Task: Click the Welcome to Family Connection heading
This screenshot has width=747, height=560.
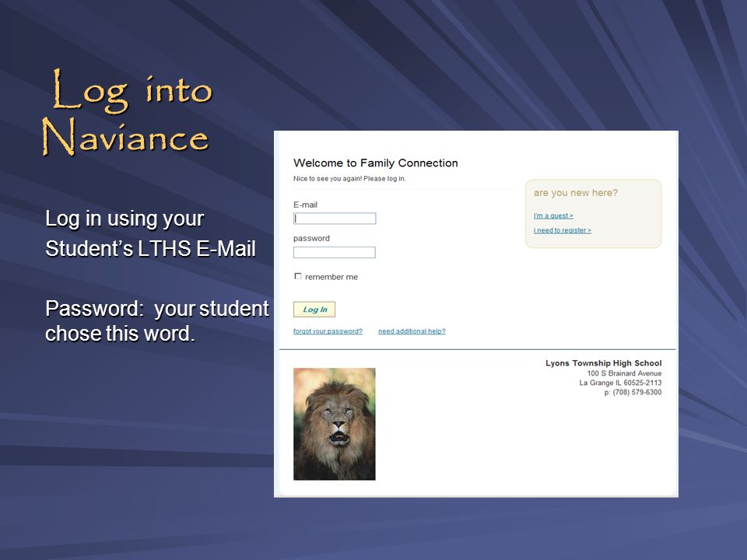Action: (x=376, y=163)
